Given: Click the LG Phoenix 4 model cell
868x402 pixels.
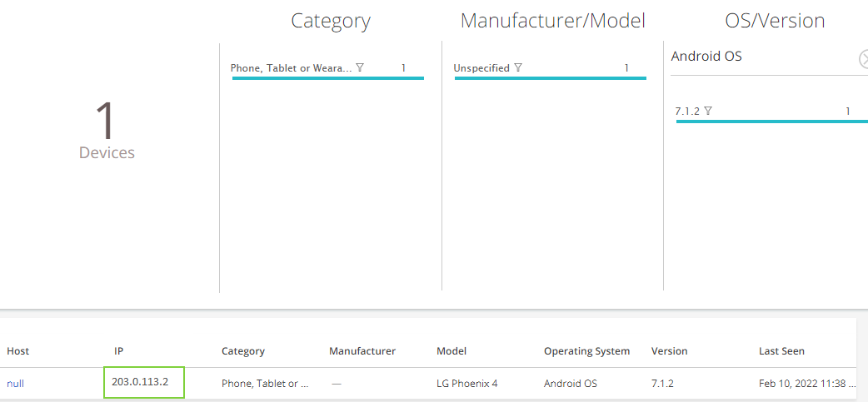Looking at the screenshot, I should coord(466,384).
